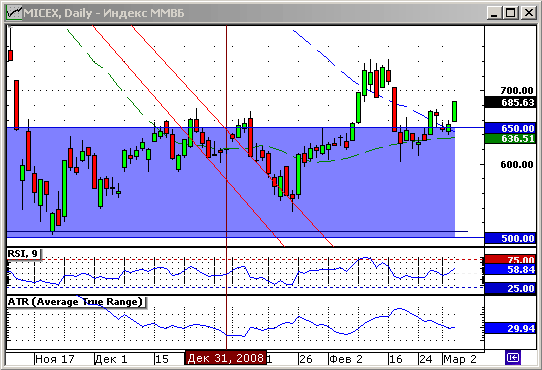This screenshot has width=542, height=370.
Task: Click the 29.94 ATR value tag
Action: pos(511,328)
